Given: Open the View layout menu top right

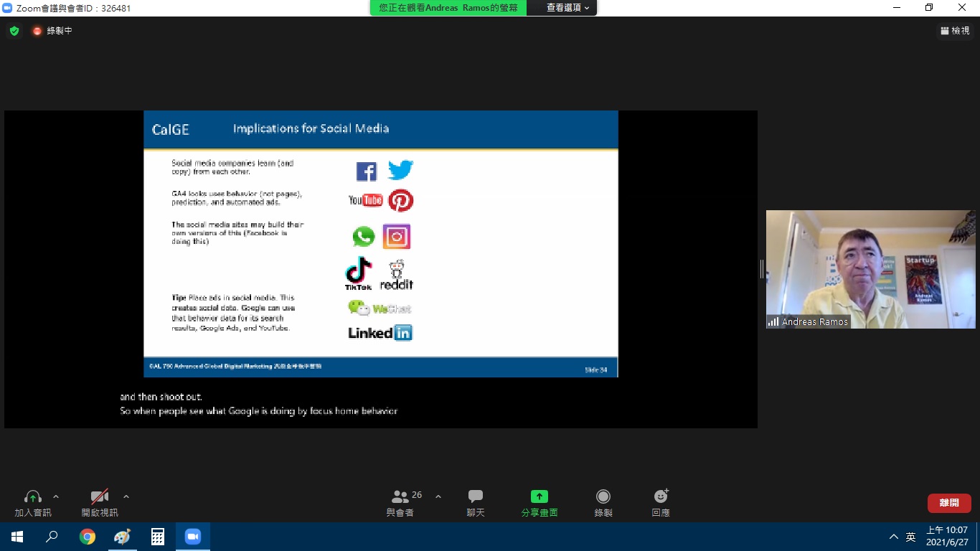Looking at the screenshot, I should (955, 31).
